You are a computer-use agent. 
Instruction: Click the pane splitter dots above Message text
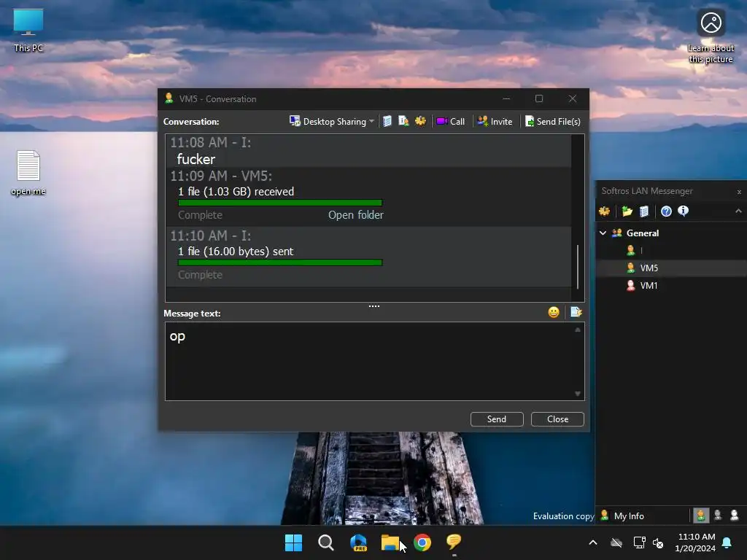pyautogui.click(x=374, y=306)
